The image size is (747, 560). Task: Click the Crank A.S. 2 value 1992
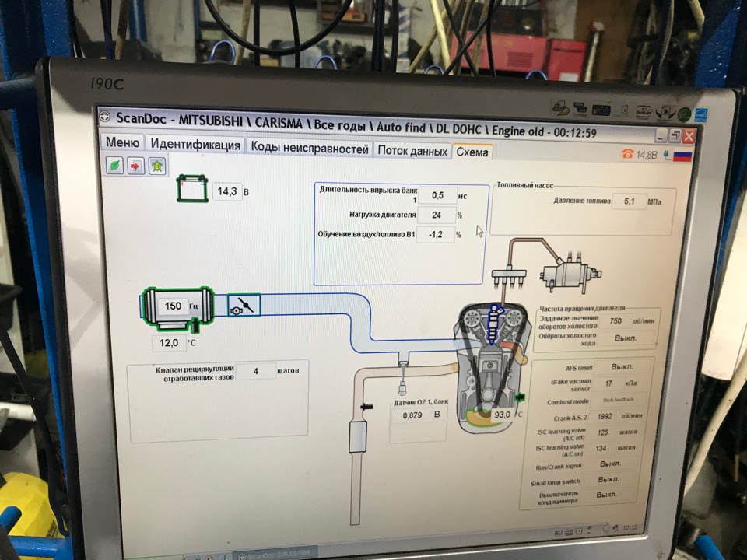[604, 416]
